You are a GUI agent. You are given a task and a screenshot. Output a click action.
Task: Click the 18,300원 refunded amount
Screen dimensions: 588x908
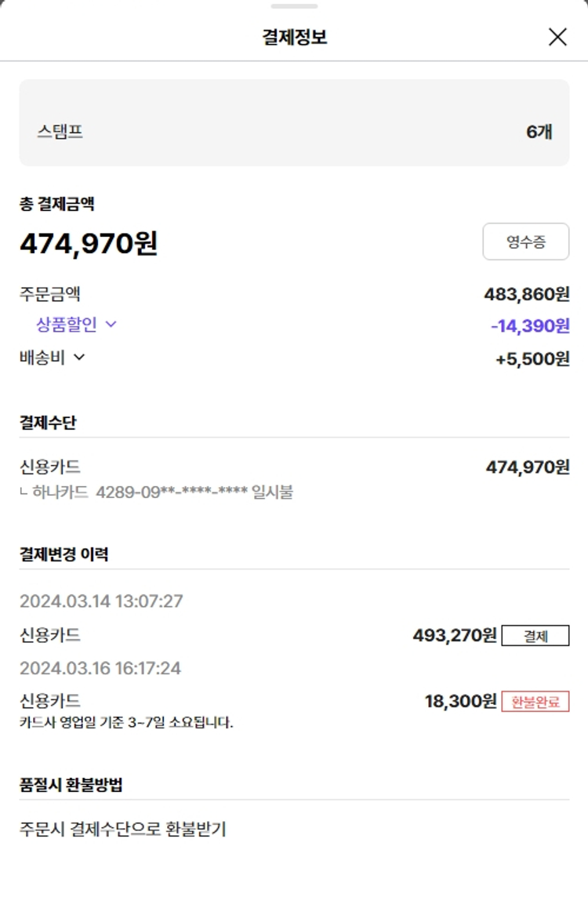tap(461, 701)
